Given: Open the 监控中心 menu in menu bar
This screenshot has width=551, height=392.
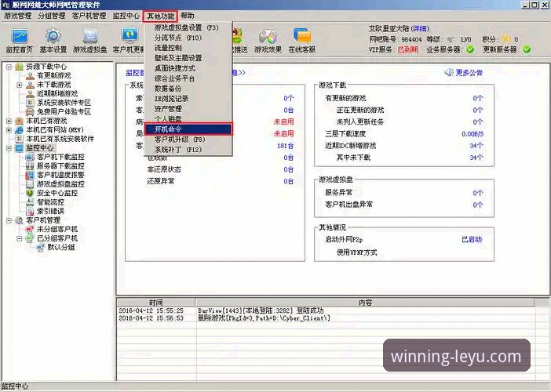Looking at the screenshot, I should point(126,16).
